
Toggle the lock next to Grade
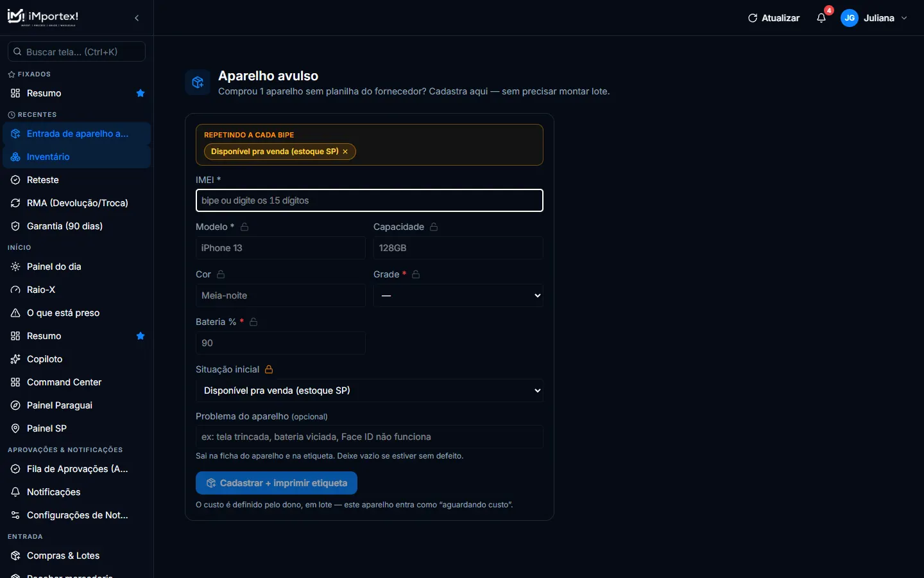[x=416, y=274]
